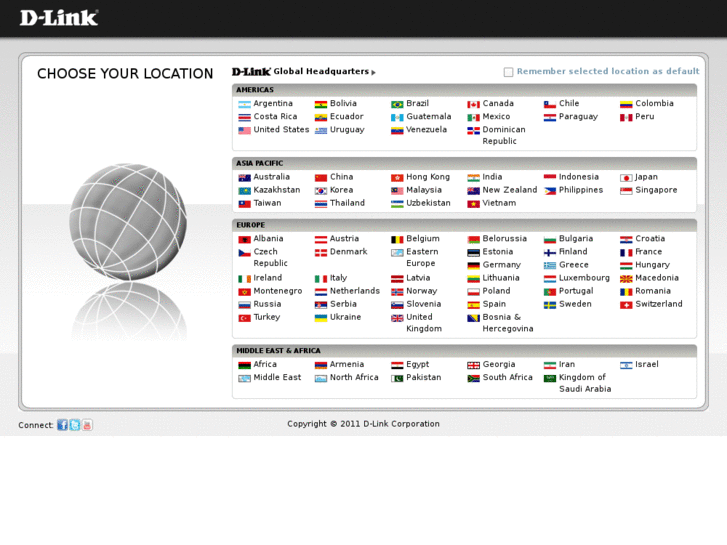Screen dimensions: 727x545
Task: Click the China flag icon
Action: tap(321, 178)
